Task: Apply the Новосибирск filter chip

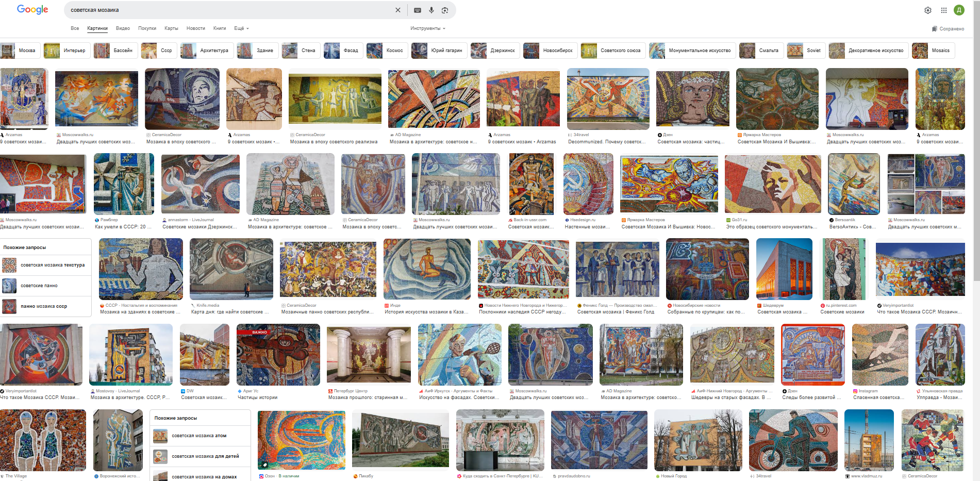Action: [x=550, y=51]
